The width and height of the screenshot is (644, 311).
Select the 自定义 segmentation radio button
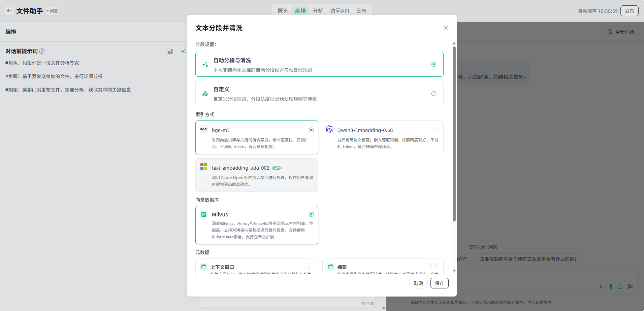coord(433,94)
